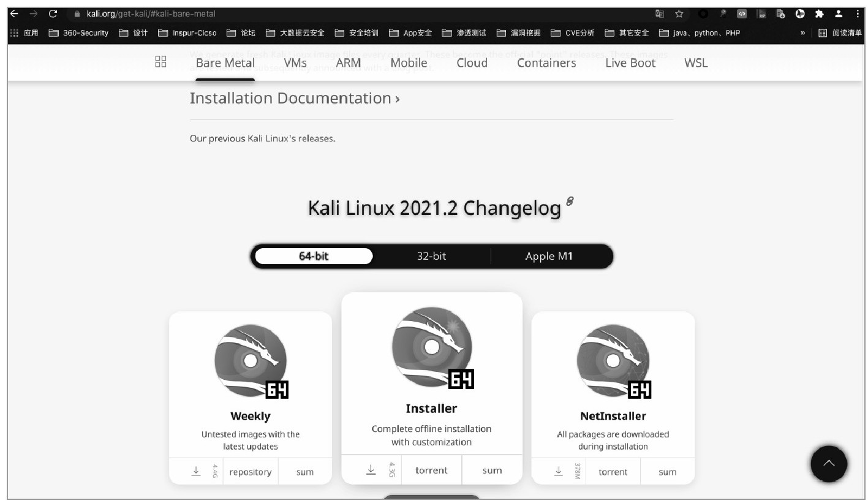The height and width of the screenshot is (503, 868).
Task: Select the 64-bit architecture option
Action: pos(314,256)
